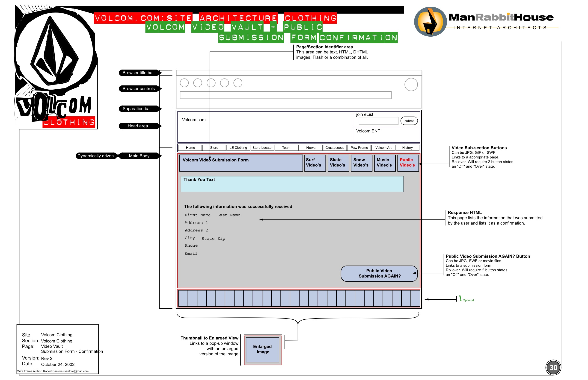Click the first browser control circle
Screen dimensions: 588x380
[x=184, y=83]
